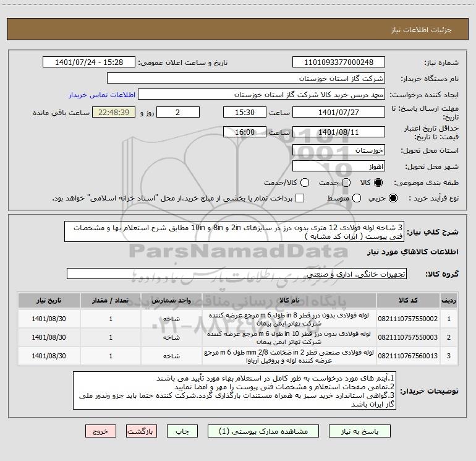Select the کالا radio button
The image size is (476, 461).
378,183
